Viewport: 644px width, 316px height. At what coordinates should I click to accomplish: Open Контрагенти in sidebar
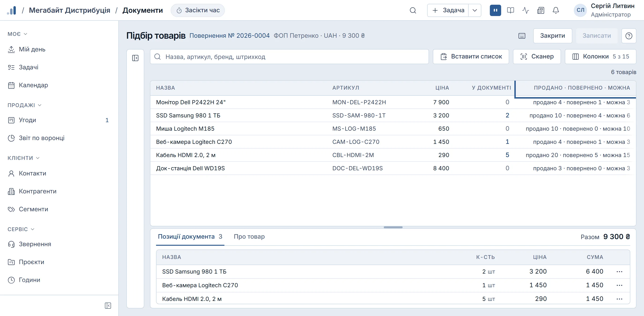[x=59, y=191]
